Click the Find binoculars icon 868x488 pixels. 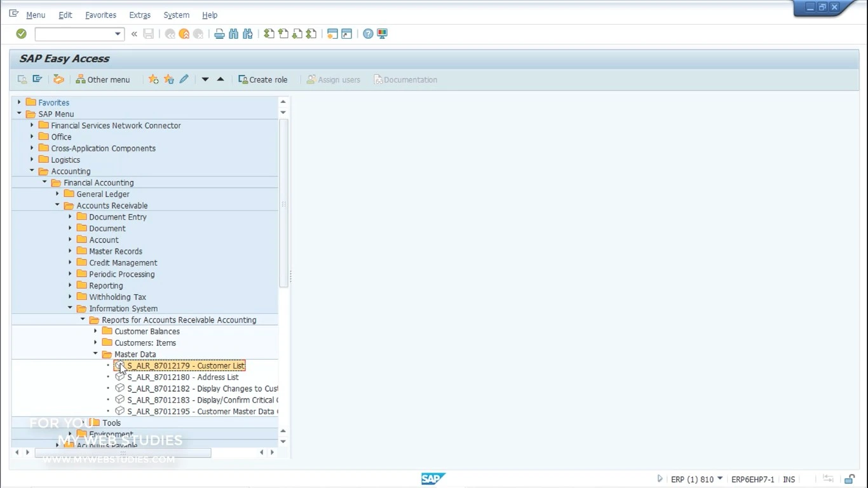(x=233, y=34)
